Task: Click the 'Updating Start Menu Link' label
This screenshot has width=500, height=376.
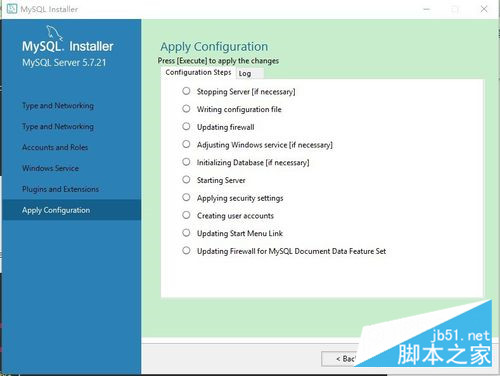Action: (240, 233)
